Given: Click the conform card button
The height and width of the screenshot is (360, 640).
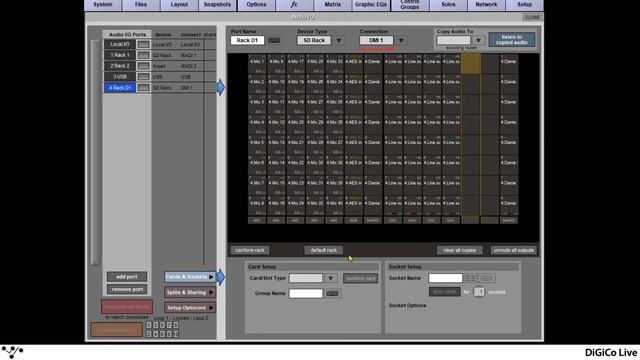Looking at the screenshot, I should 360,278.
